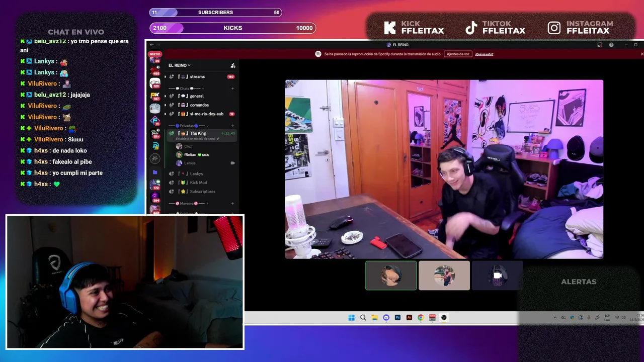Screen dimensions: 644x362
Task: Open the RK server icon with 187 badge
Action: (155, 96)
